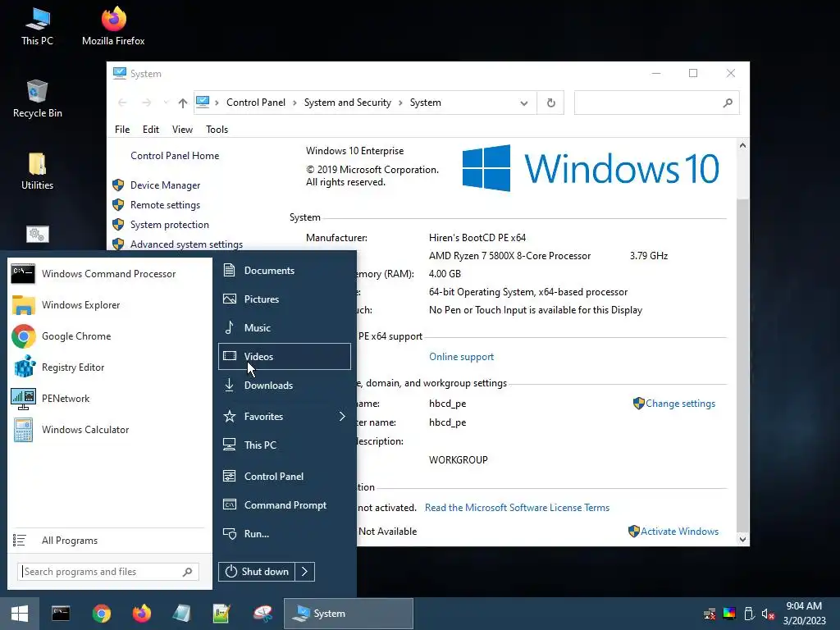Open the File menu

(122, 130)
